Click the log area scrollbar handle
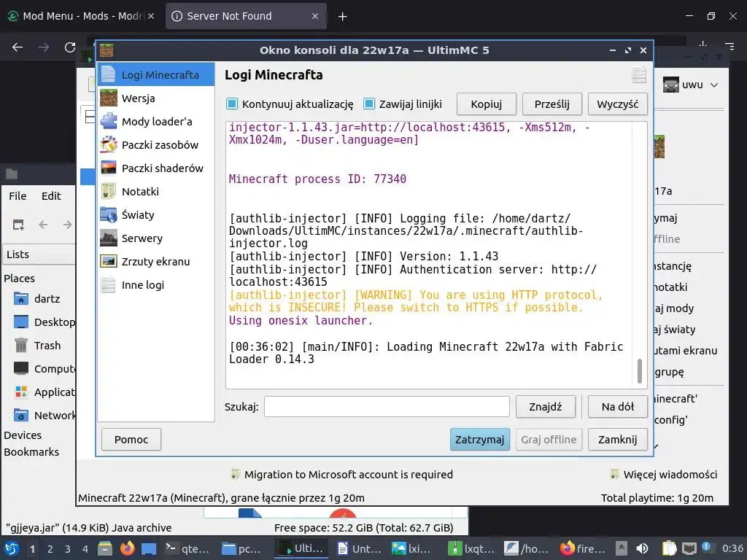This screenshot has width=747, height=560. click(639, 371)
